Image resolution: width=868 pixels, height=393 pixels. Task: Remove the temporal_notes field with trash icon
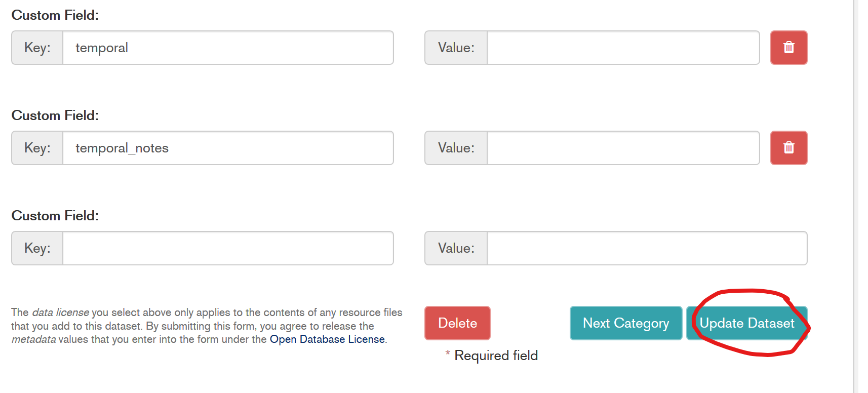click(x=788, y=148)
